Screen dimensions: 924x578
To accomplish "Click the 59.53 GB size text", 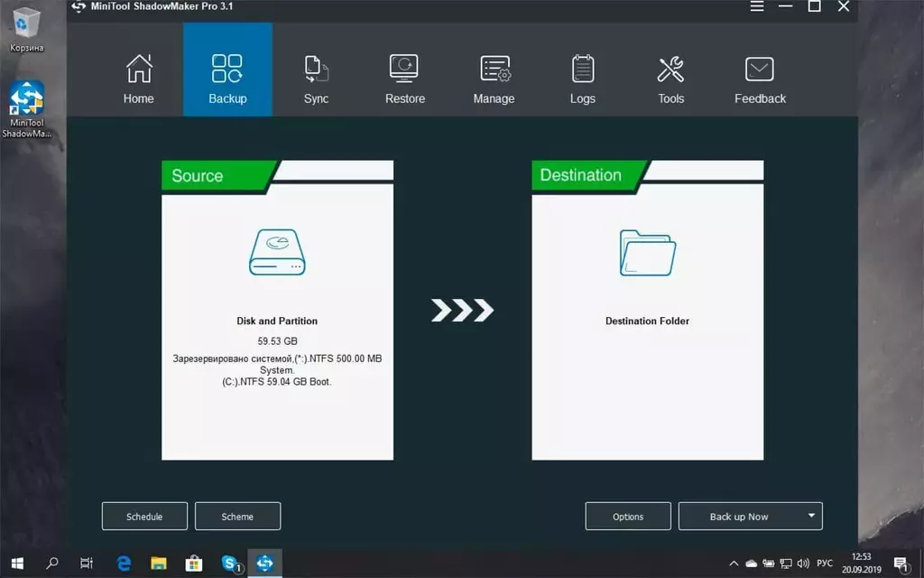I will 277,340.
